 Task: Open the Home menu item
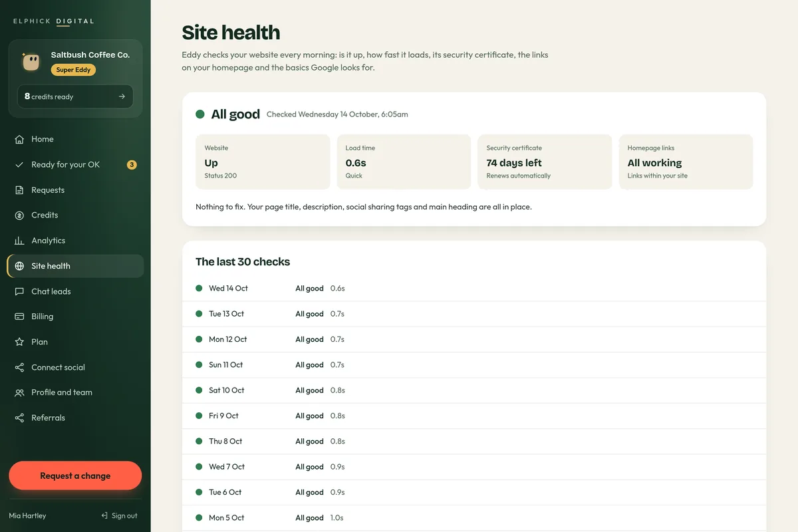coord(75,139)
